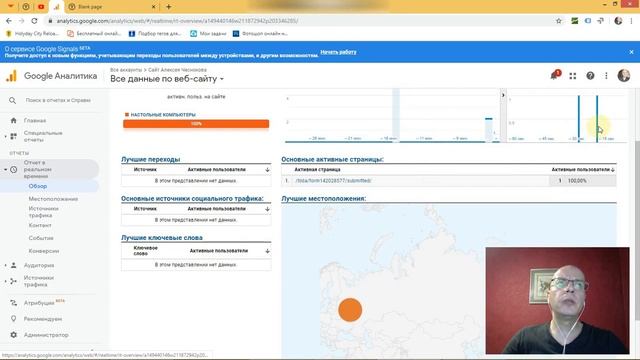Viewport: 640px width, 360px height.
Task: Sort social traffic sources by active users arrow
Action: [267, 209]
